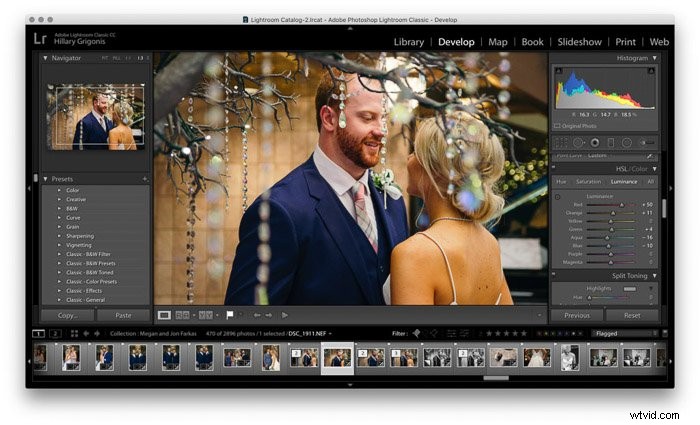Screen dimensions: 700x425
Task: Toggle highlight clipping indicator in histogram
Action: tap(651, 71)
